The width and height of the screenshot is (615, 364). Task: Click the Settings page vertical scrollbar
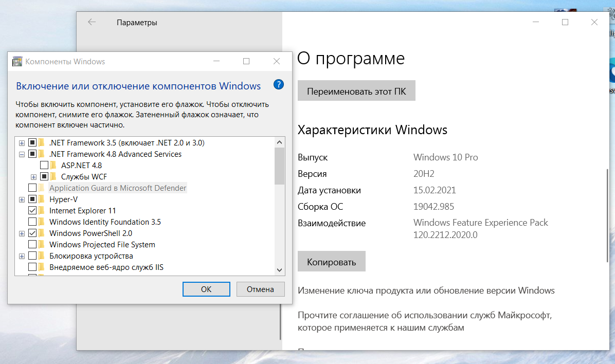(x=607, y=216)
